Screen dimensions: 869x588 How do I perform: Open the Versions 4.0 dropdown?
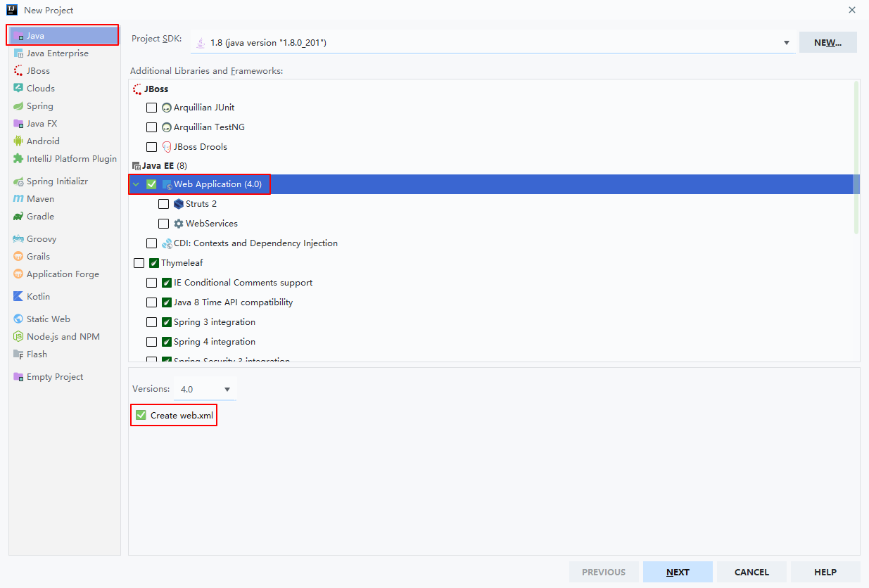pyautogui.click(x=205, y=389)
